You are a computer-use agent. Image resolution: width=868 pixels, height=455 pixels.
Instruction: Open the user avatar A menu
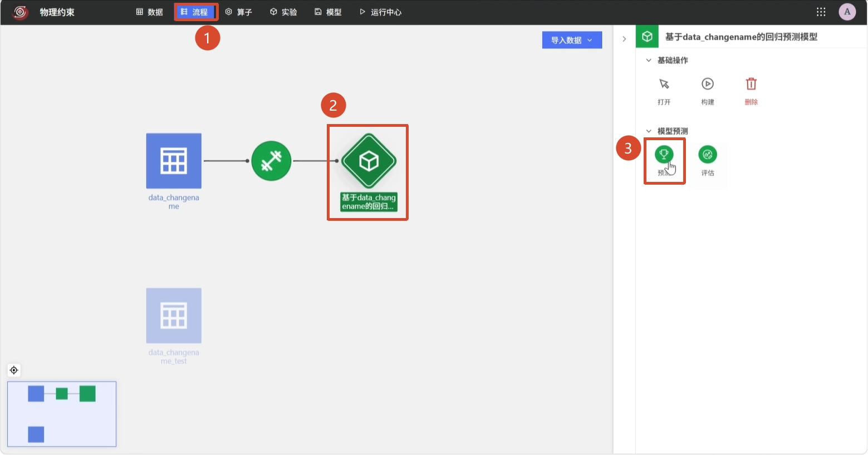point(847,12)
